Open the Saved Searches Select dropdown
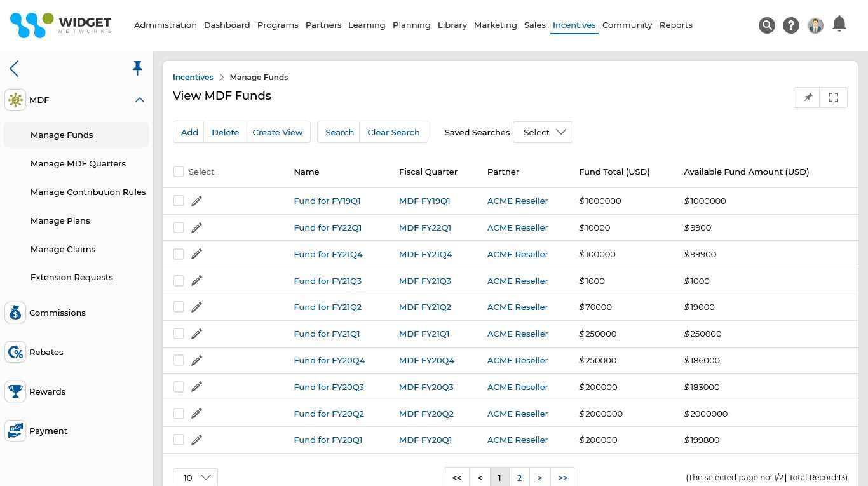 [x=543, y=132]
